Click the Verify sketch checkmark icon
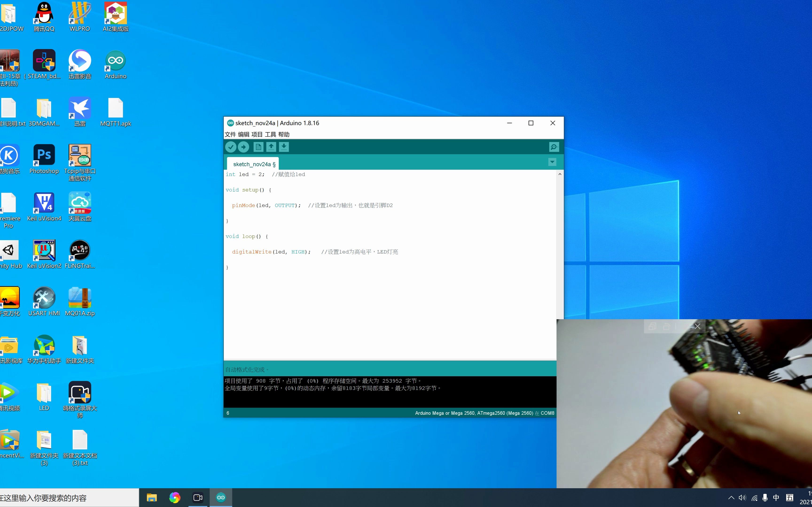812x507 pixels. (x=230, y=147)
